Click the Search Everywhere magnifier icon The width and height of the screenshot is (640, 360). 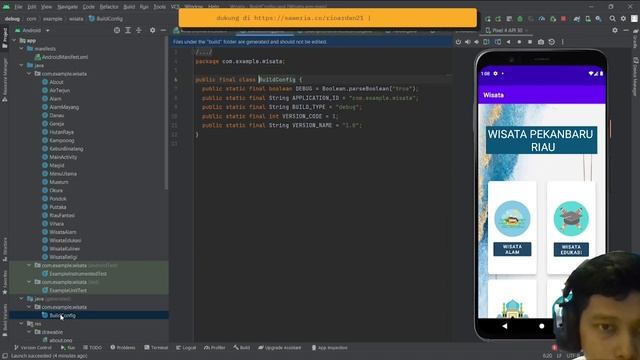point(613,19)
